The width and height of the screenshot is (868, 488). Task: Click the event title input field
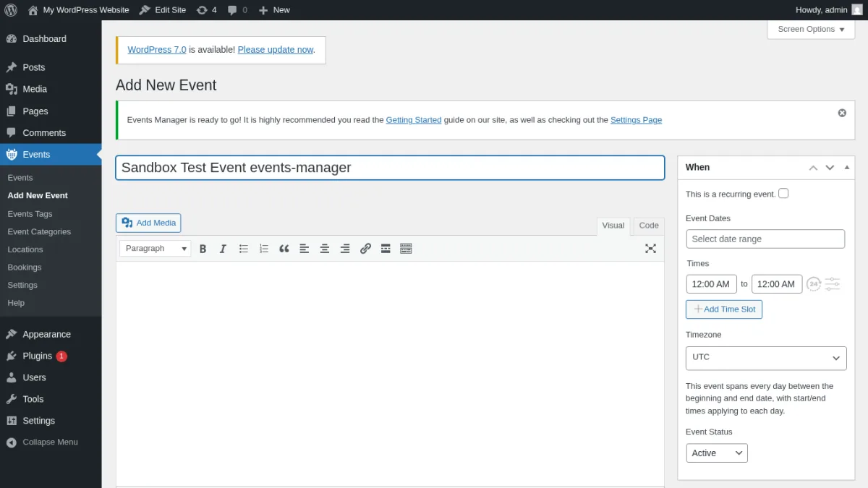[x=390, y=168]
